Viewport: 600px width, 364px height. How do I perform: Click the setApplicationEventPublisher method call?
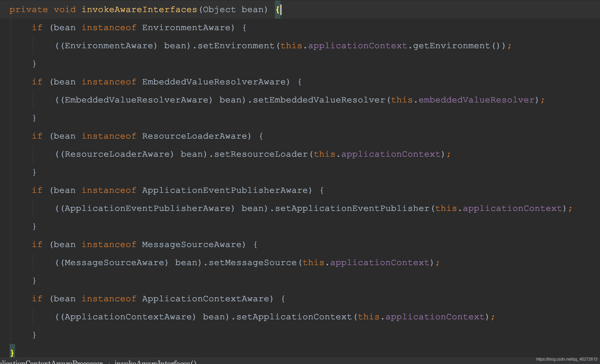[x=352, y=208]
